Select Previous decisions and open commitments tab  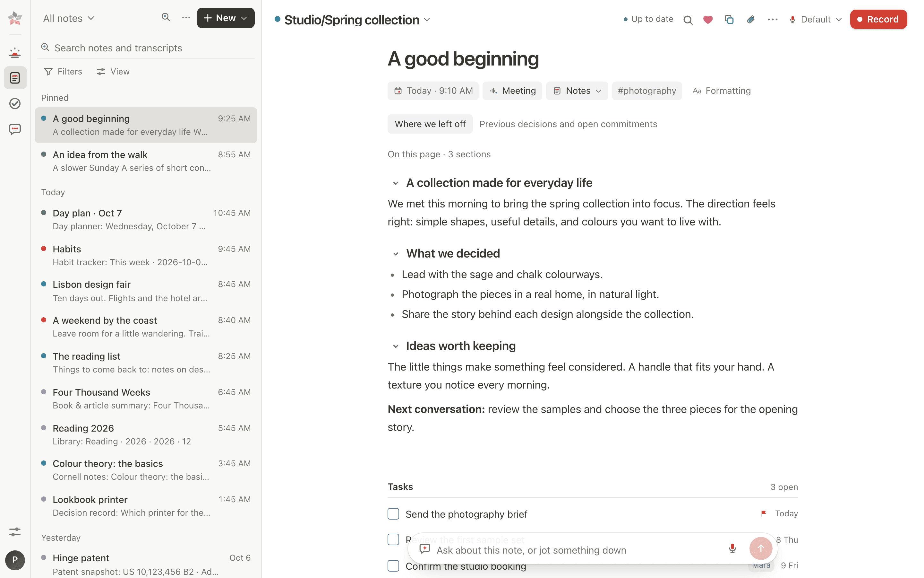coord(568,124)
